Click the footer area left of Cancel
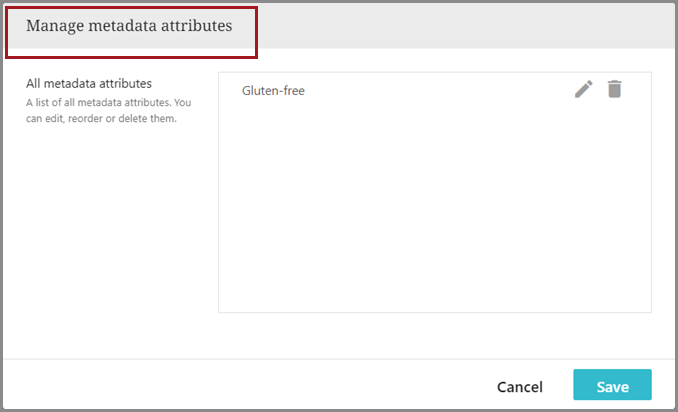The image size is (678, 412). click(x=250, y=386)
